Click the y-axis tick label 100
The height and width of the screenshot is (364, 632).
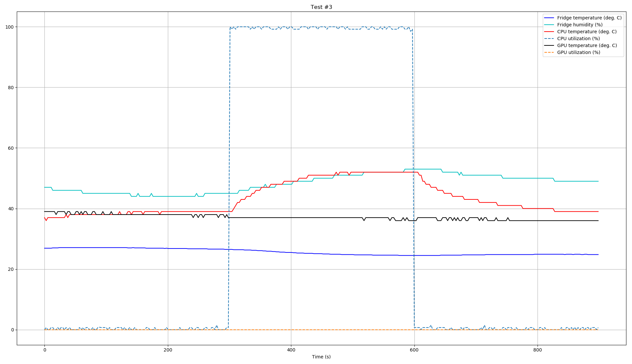click(x=10, y=27)
